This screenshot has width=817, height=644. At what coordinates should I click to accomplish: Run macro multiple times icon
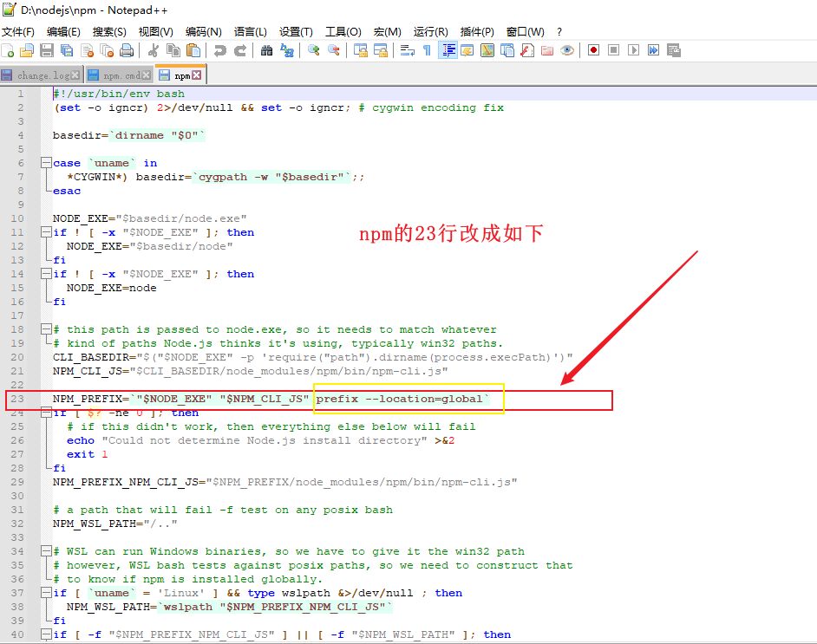tap(653, 50)
